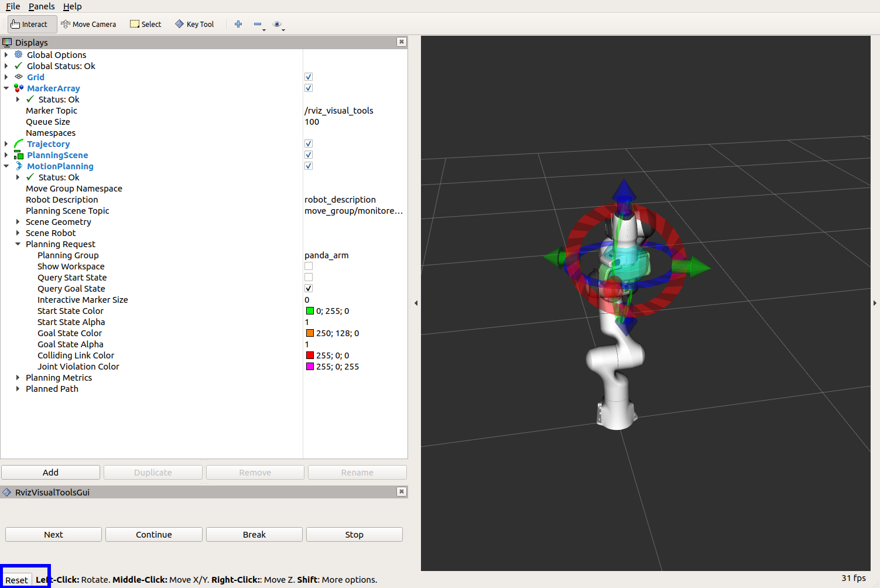Viewport: 880px width, 588px height.
Task: Expand the Planned Path section
Action: (x=18, y=388)
